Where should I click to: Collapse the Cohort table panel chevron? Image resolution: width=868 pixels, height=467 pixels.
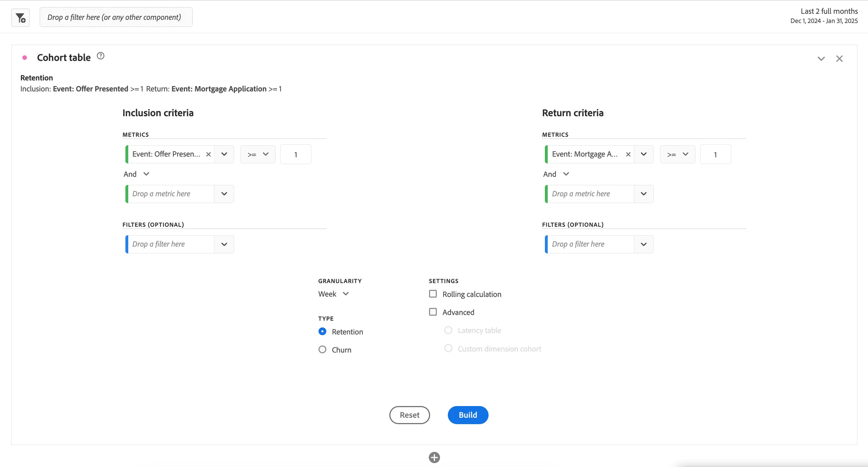(821, 59)
